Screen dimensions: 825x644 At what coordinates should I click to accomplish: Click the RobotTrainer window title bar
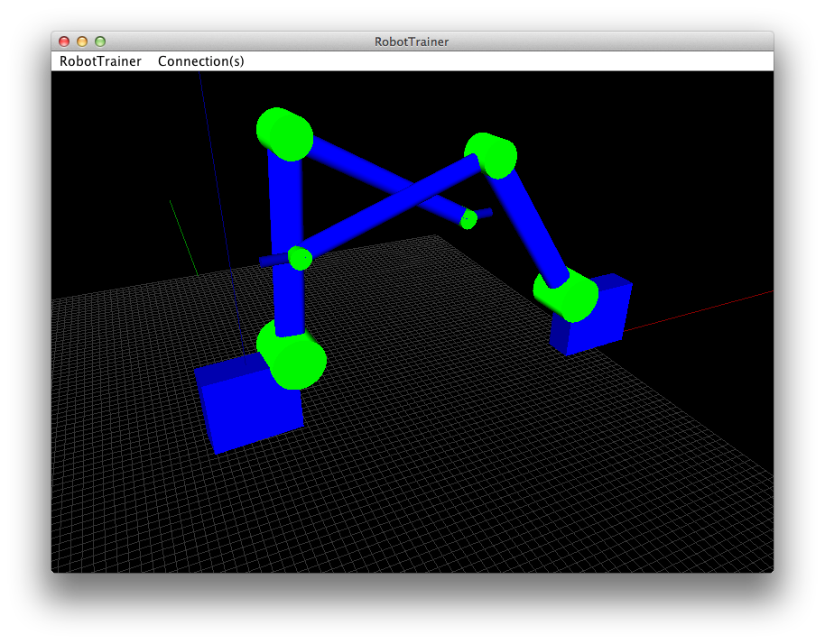pos(412,41)
